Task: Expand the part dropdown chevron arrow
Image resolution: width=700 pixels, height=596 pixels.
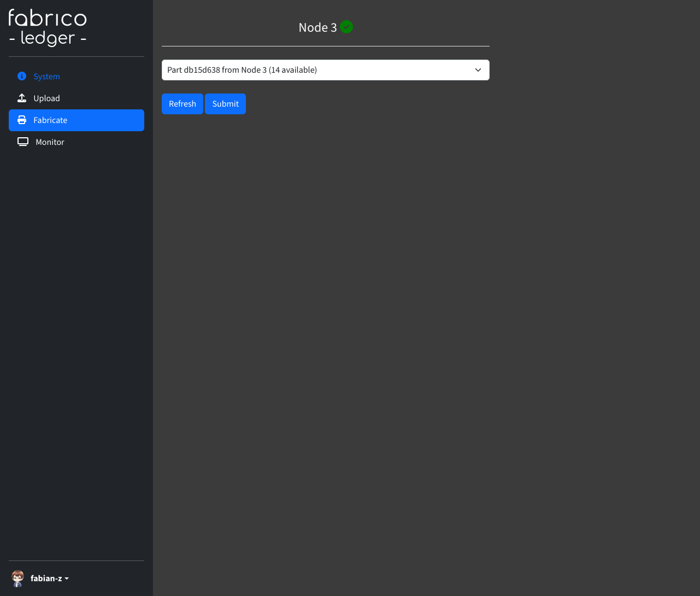Action: (x=478, y=70)
